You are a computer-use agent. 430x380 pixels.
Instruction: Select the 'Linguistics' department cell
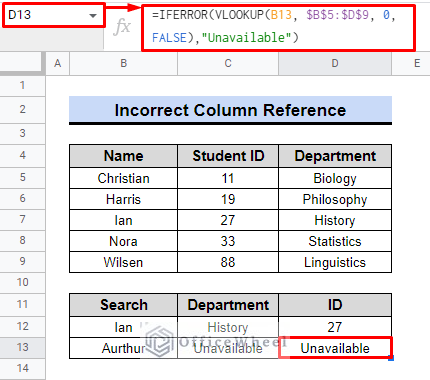[335, 262]
